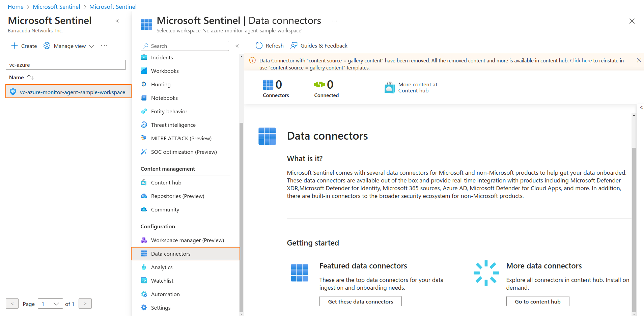Open Analytics flask icon

(x=144, y=267)
